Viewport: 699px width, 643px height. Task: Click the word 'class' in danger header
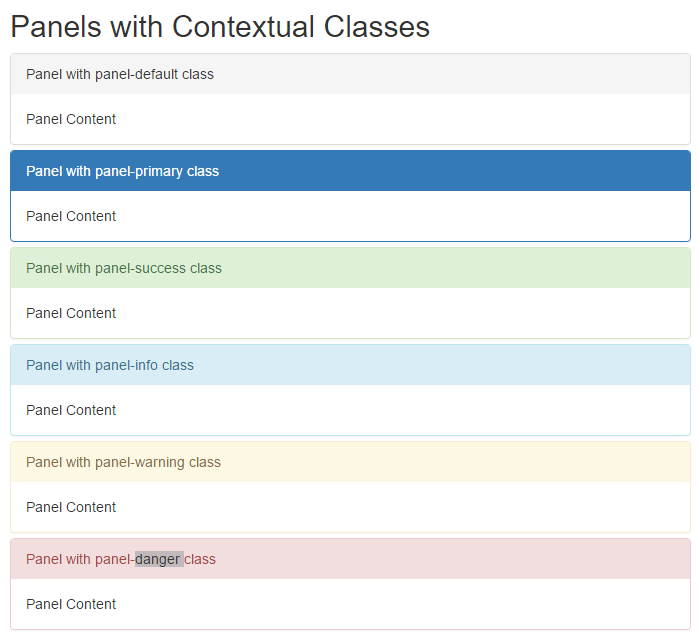click(200, 559)
